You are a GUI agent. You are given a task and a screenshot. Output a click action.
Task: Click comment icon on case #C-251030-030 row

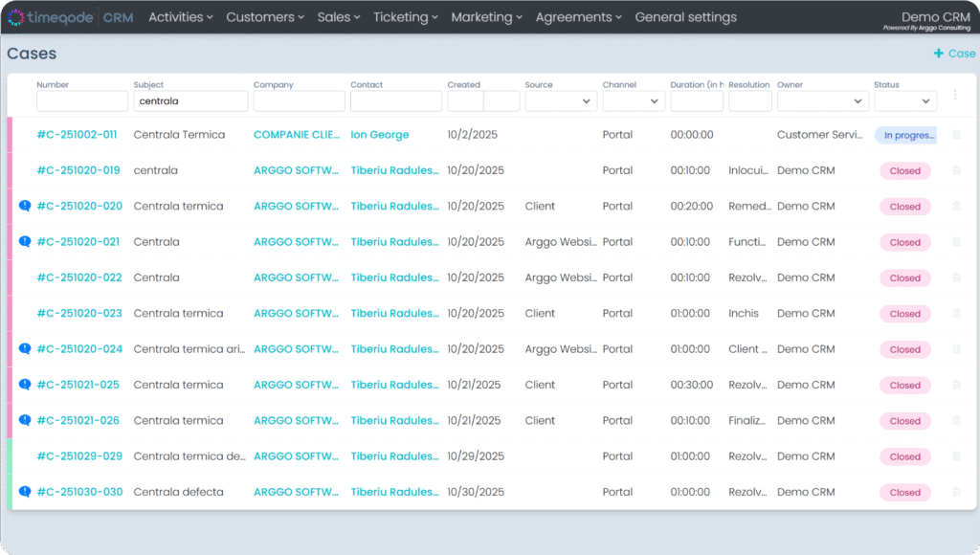click(25, 492)
